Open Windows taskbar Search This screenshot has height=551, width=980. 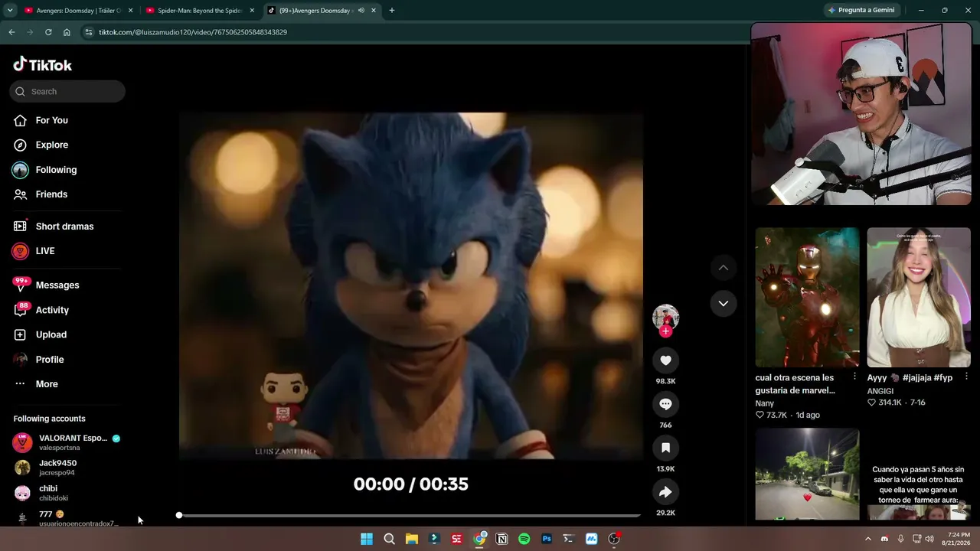(x=389, y=539)
